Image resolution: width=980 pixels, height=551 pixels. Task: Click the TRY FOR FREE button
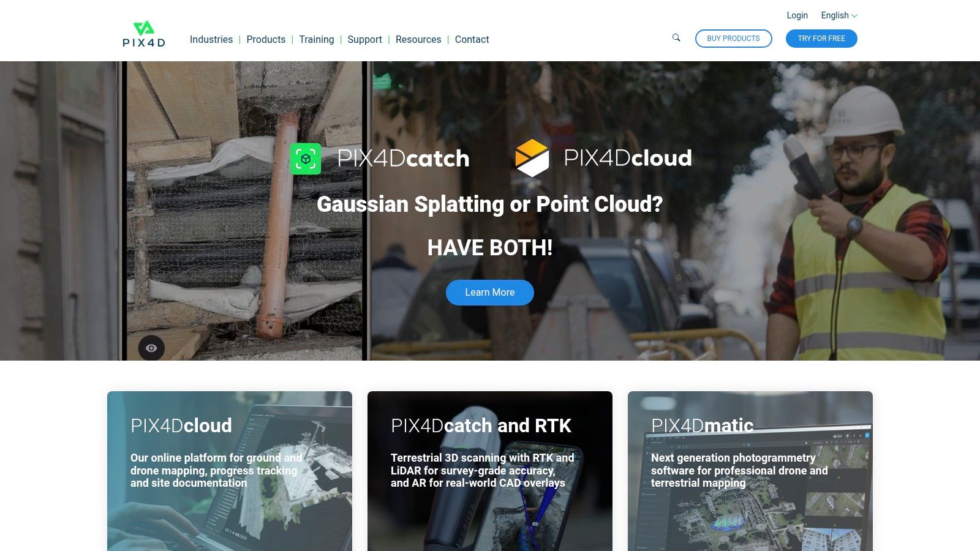(x=821, y=39)
